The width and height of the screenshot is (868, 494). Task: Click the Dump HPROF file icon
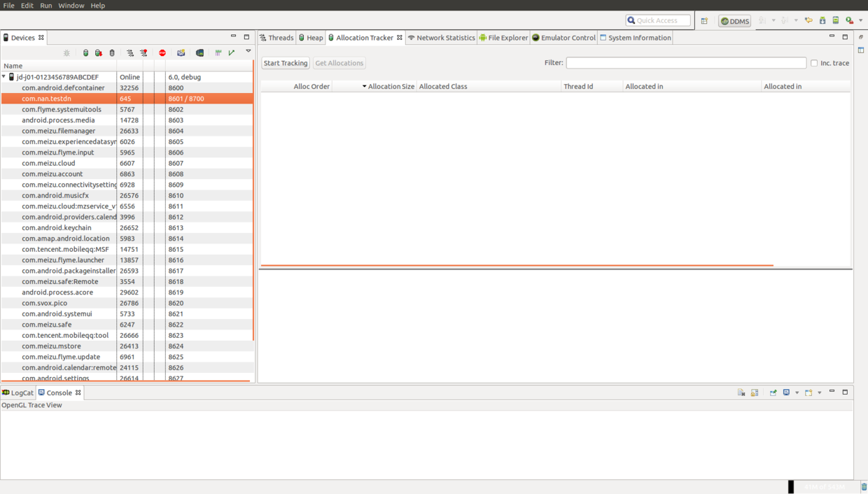click(x=99, y=53)
